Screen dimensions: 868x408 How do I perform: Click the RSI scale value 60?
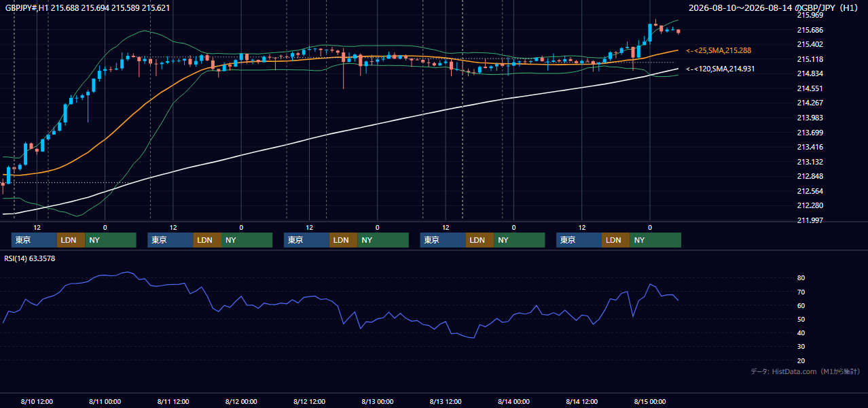[x=801, y=305]
